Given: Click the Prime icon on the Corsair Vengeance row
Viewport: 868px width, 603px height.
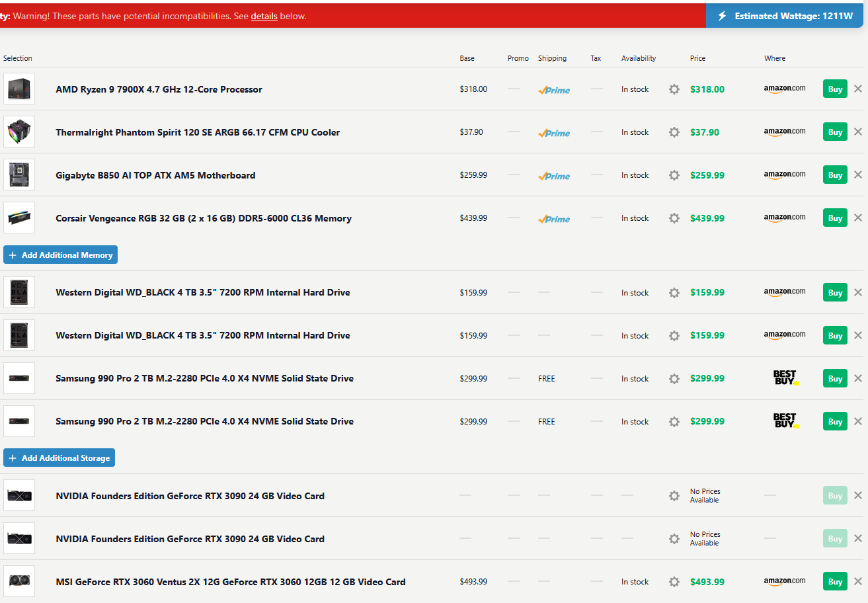Looking at the screenshot, I should pos(554,219).
